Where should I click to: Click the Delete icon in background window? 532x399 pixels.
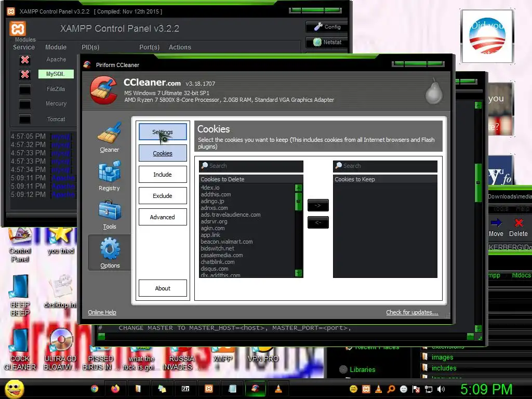click(x=518, y=228)
